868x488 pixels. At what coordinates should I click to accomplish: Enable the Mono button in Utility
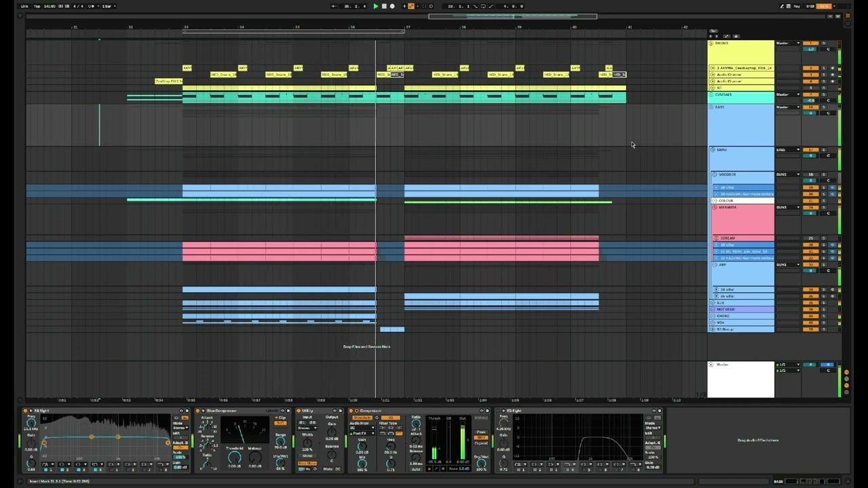coord(307,455)
